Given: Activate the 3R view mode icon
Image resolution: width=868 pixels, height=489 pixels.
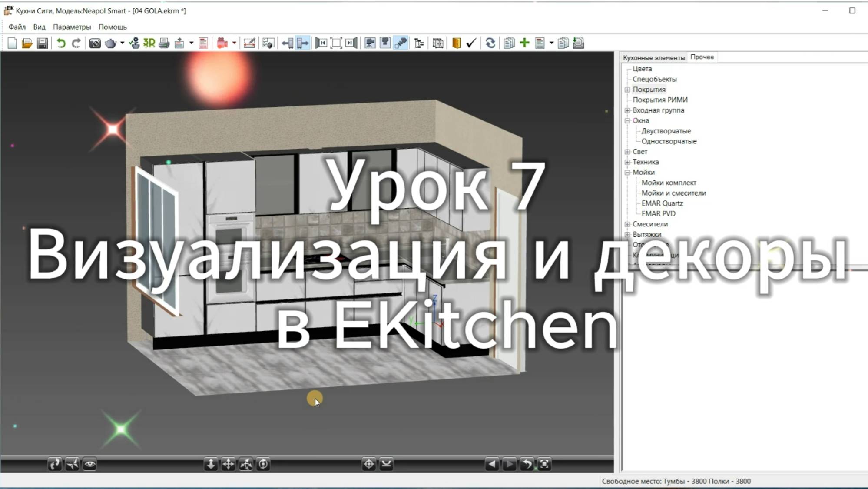Looking at the screenshot, I should tap(148, 43).
